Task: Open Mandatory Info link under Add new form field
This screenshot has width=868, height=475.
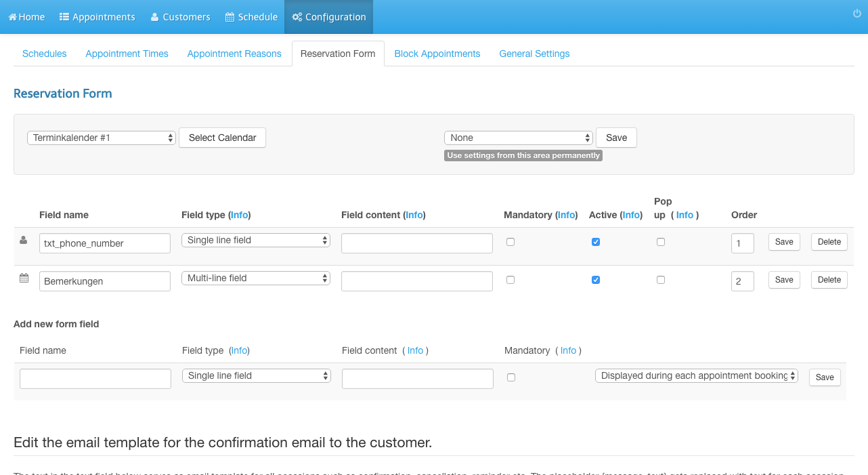Action: point(568,350)
